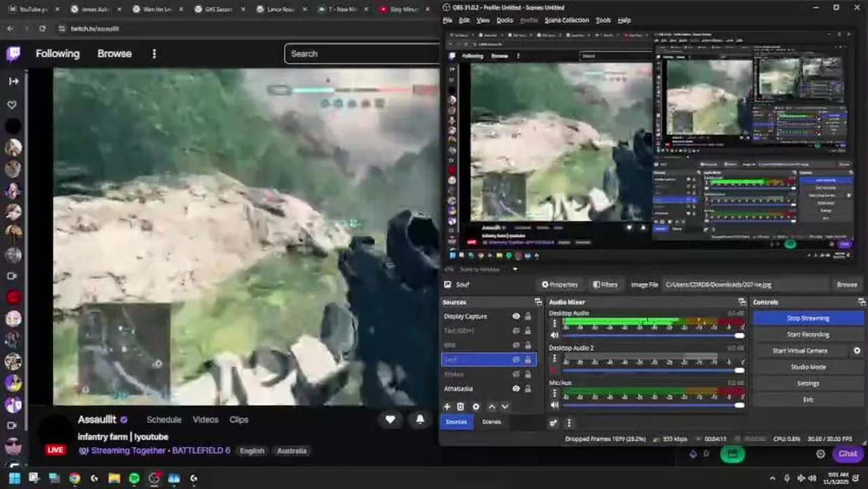Toggle visibility of the Display Capture source
The height and width of the screenshot is (489, 868).
[x=516, y=316]
